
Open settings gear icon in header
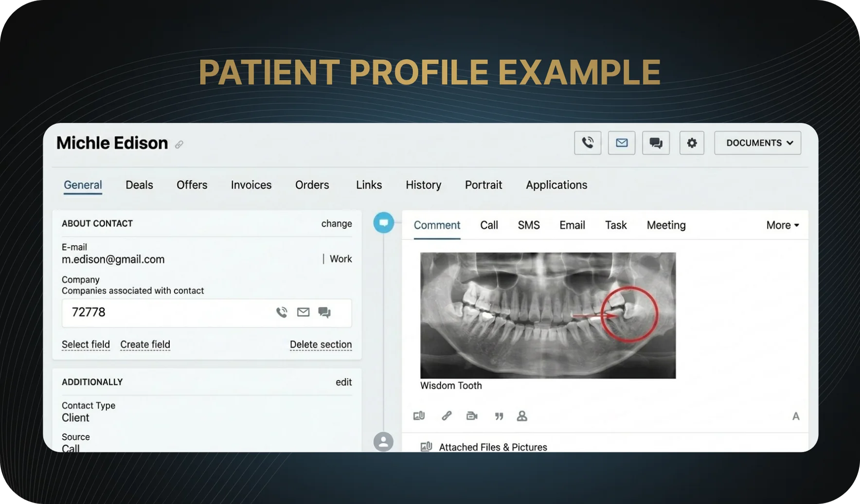pos(692,143)
